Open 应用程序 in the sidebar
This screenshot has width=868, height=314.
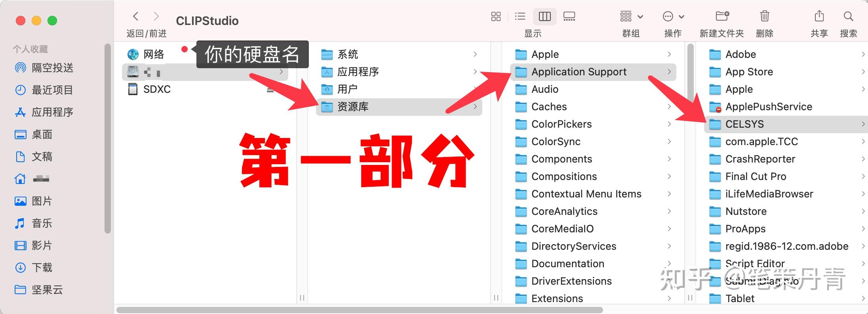tap(44, 112)
